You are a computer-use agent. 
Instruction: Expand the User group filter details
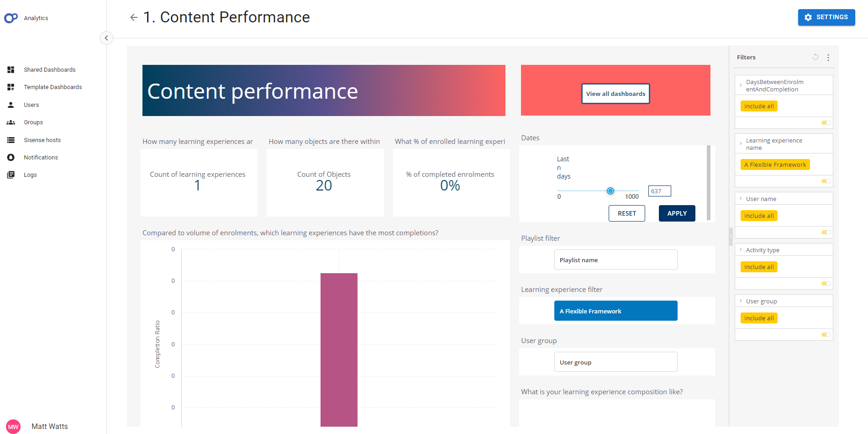pyautogui.click(x=741, y=301)
